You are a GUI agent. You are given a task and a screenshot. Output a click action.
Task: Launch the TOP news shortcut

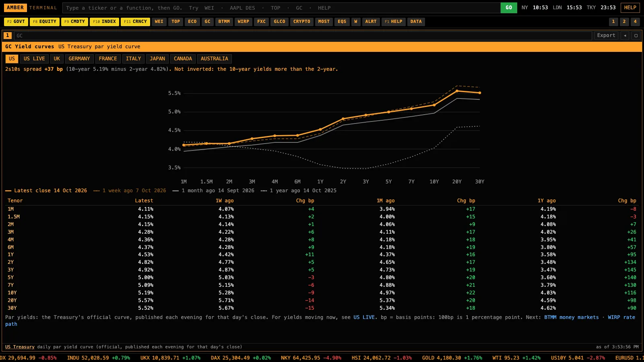(176, 22)
